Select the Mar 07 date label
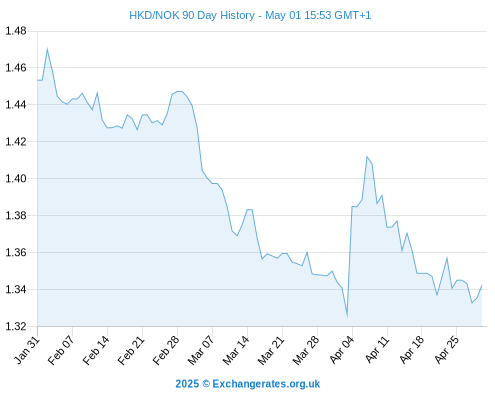495x400 pixels. [x=201, y=350]
